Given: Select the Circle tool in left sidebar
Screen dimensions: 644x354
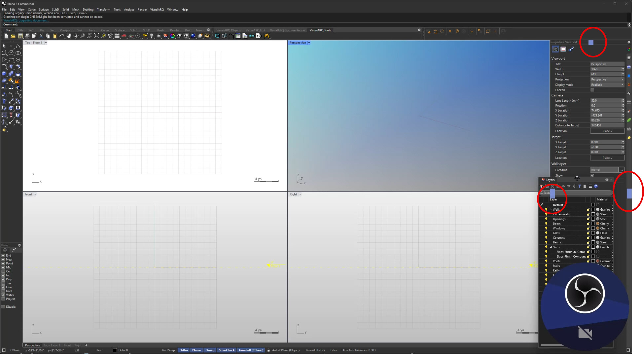Looking at the screenshot, I should 11,53.
